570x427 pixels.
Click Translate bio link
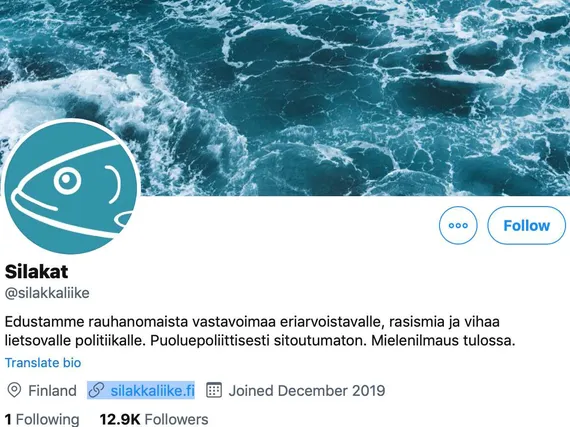[x=43, y=363]
